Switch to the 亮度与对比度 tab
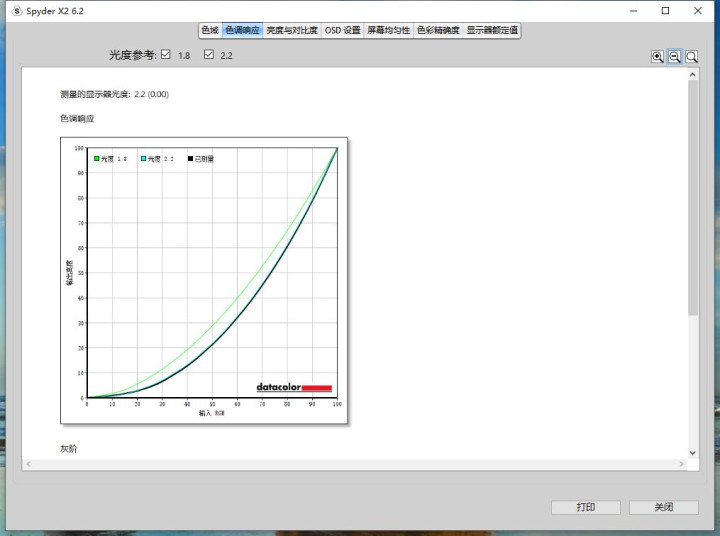The image size is (720, 536). click(292, 30)
